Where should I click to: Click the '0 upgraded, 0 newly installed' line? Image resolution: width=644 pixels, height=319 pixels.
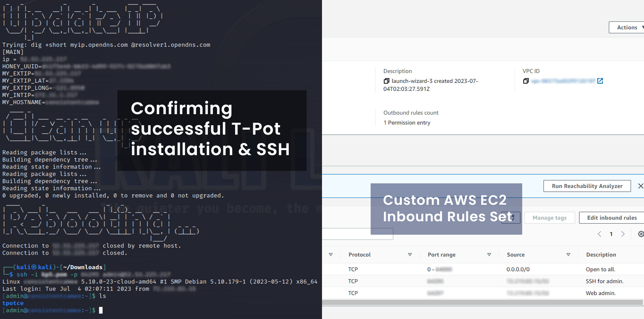(x=113, y=195)
